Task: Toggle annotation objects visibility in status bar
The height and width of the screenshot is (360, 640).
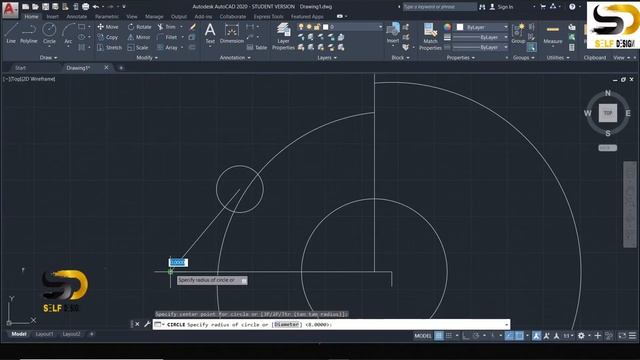Action: 536,336
